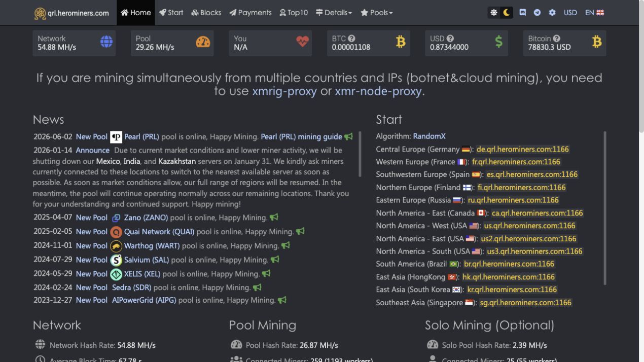
Task: Click the Pool Hash Rate gauge icon
Action: click(x=236, y=345)
